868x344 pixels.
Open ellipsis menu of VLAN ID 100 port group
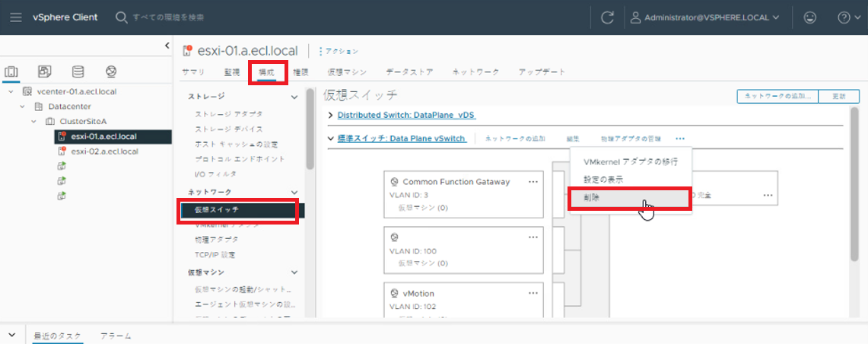533,237
